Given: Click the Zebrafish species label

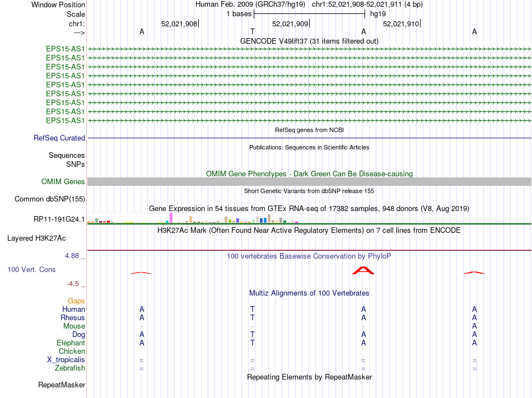Looking at the screenshot, I should click(x=70, y=368).
